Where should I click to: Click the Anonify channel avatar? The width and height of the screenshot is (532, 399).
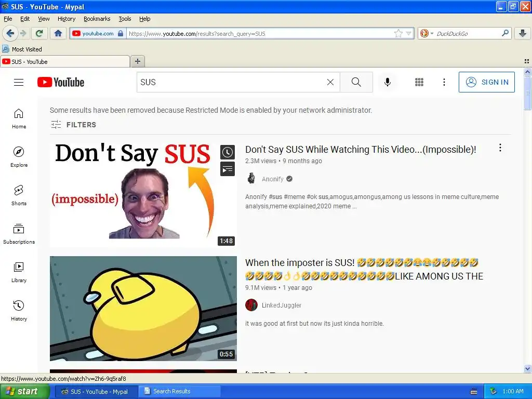point(251,178)
